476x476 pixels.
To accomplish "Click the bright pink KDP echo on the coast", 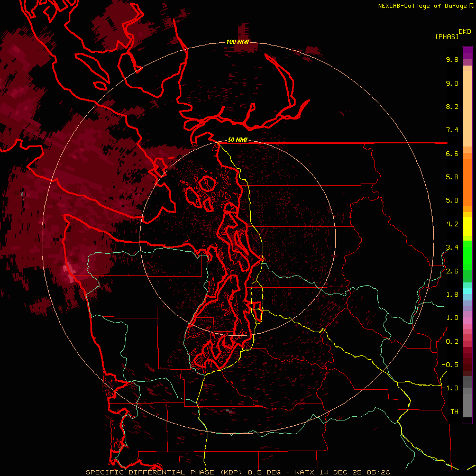I will tap(68, 272).
